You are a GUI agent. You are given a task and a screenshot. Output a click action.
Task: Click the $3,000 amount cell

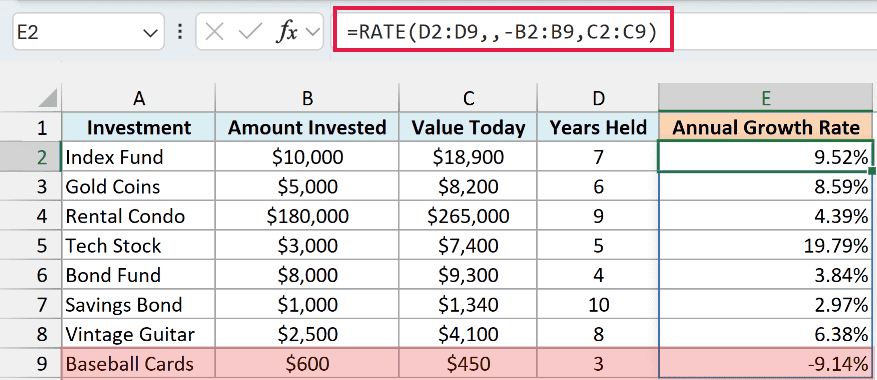pos(307,246)
